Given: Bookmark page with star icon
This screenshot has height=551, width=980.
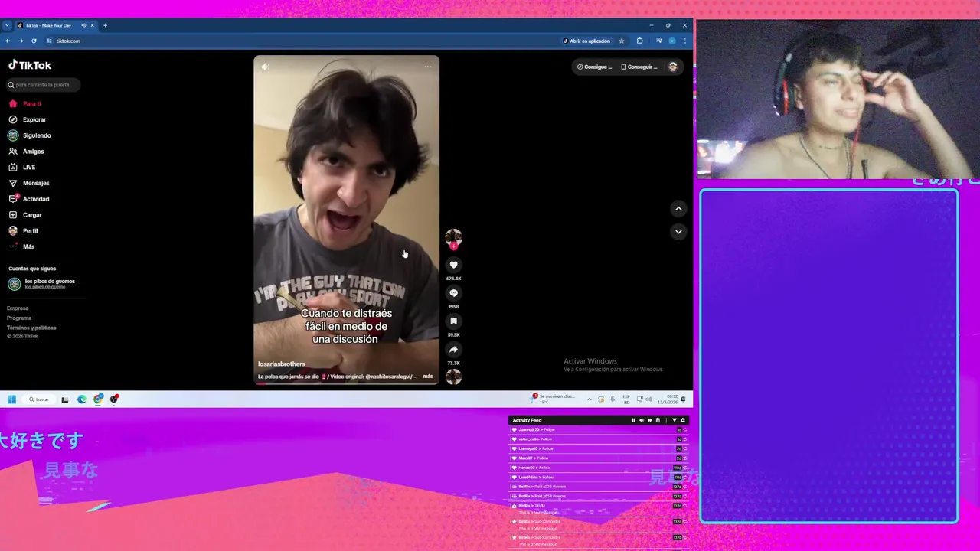Looking at the screenshot, I should click(x=622, y=41).
